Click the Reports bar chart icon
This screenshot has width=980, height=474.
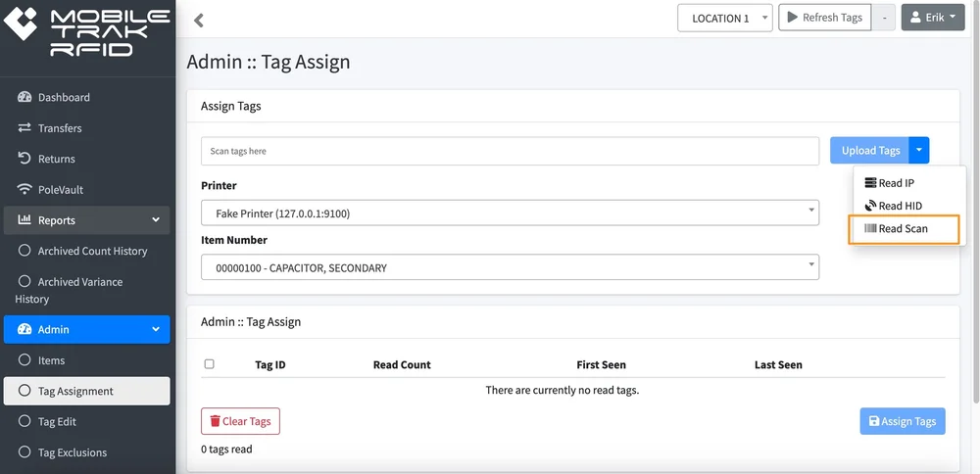[x=24, y=219]
